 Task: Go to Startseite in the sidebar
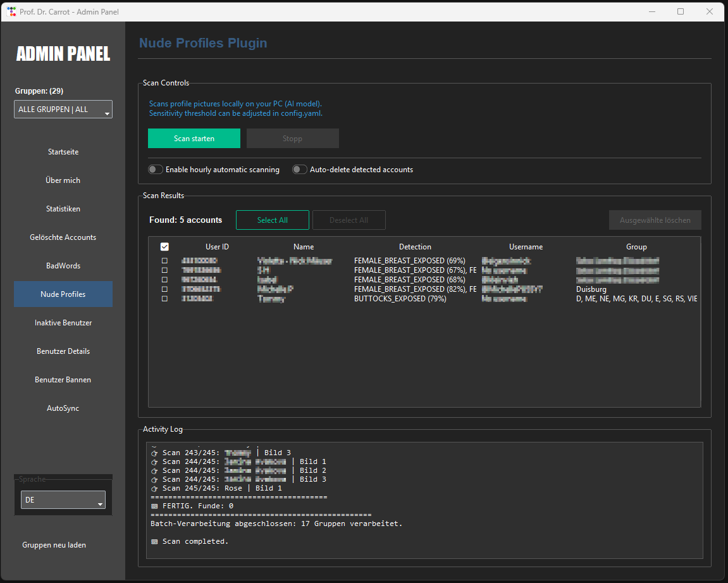click(63, 152)
